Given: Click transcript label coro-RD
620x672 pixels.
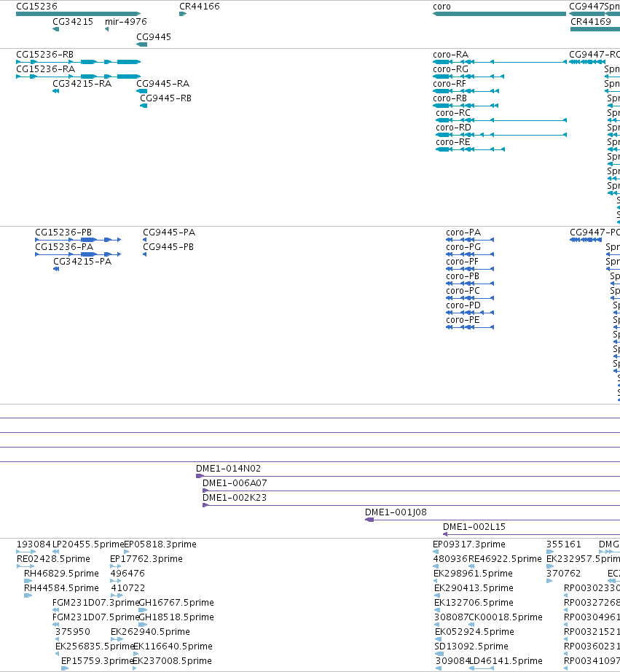Looking at the screenshot, I should (453, 128).
